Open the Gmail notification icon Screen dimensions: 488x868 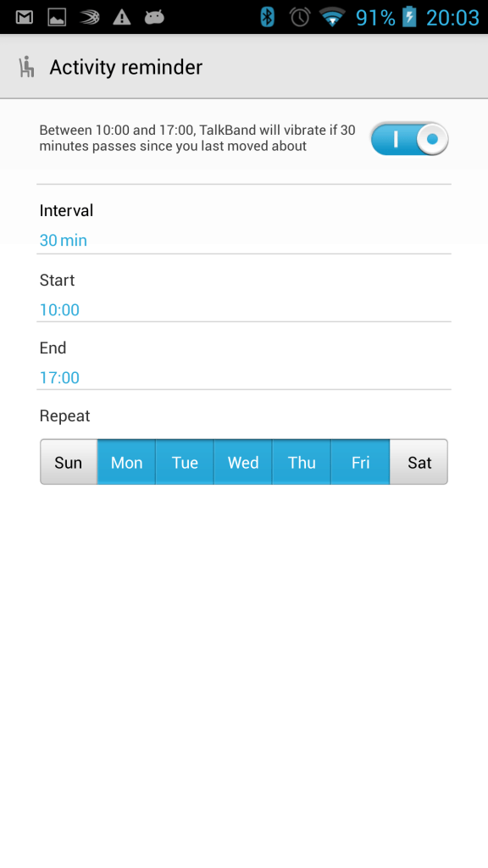[x=25, y=17]
